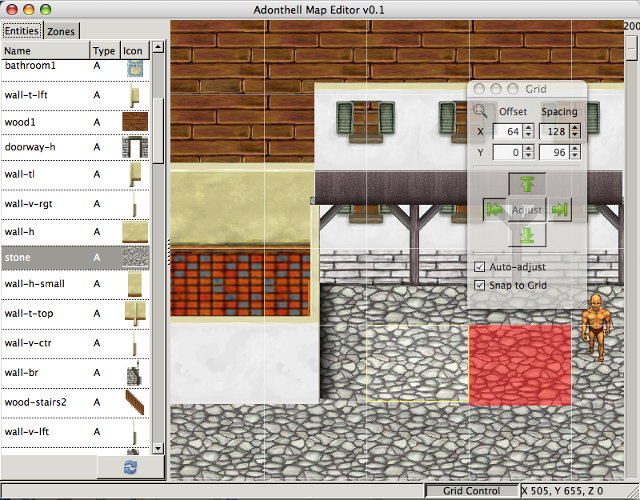The width and height of the screenshot is (640, 500).
Task: Click the magnifier icon in Grid panel
Action: [481, 111]
